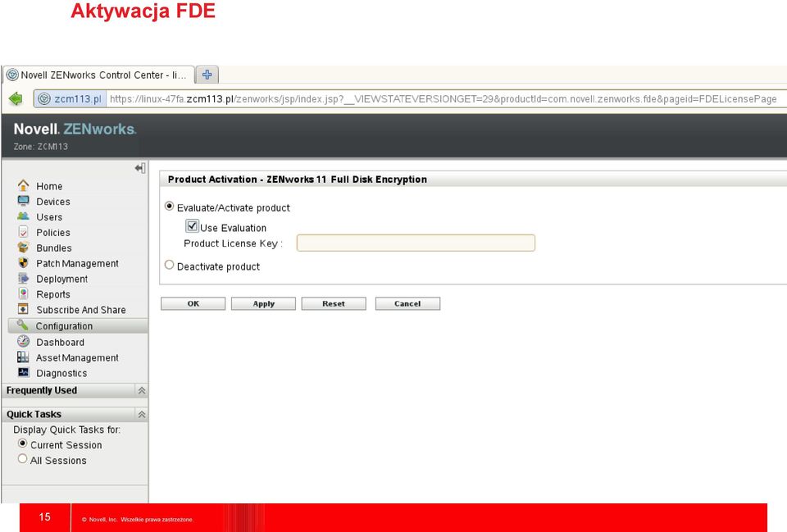Click the Patch Management shield icon

(24, 262)
